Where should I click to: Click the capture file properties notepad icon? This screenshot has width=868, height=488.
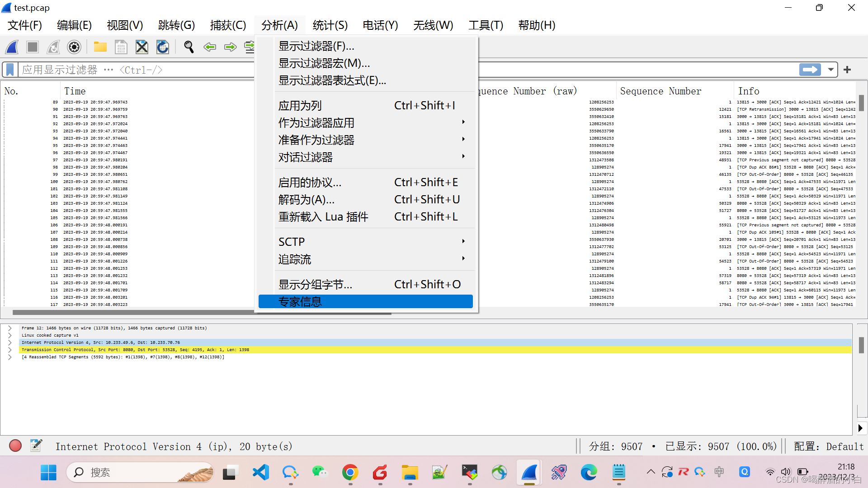[36, 446]
